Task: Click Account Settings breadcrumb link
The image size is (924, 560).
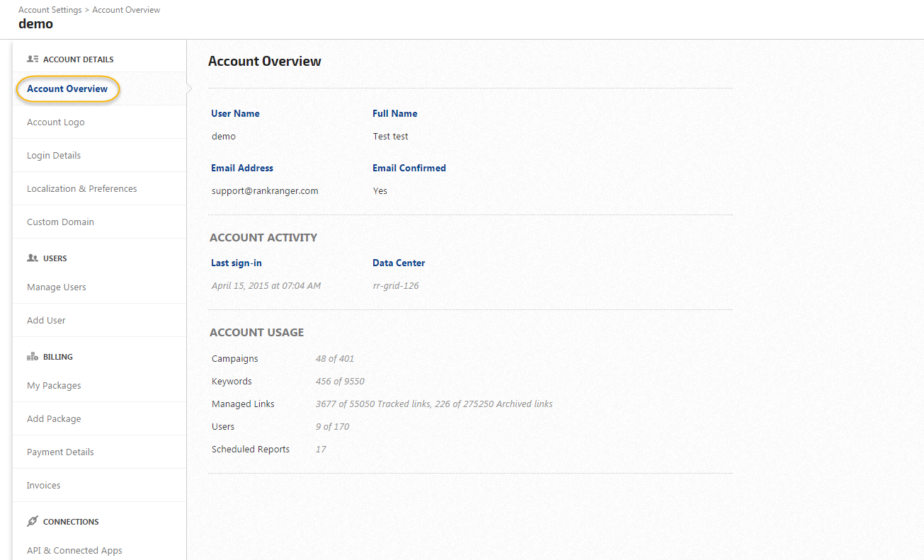Action: 50,10
